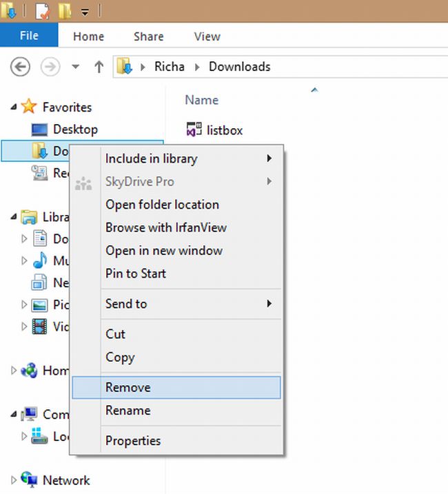448x494 pixels.
Task: Select Network in the navigation pane
Action: point(66,480)
